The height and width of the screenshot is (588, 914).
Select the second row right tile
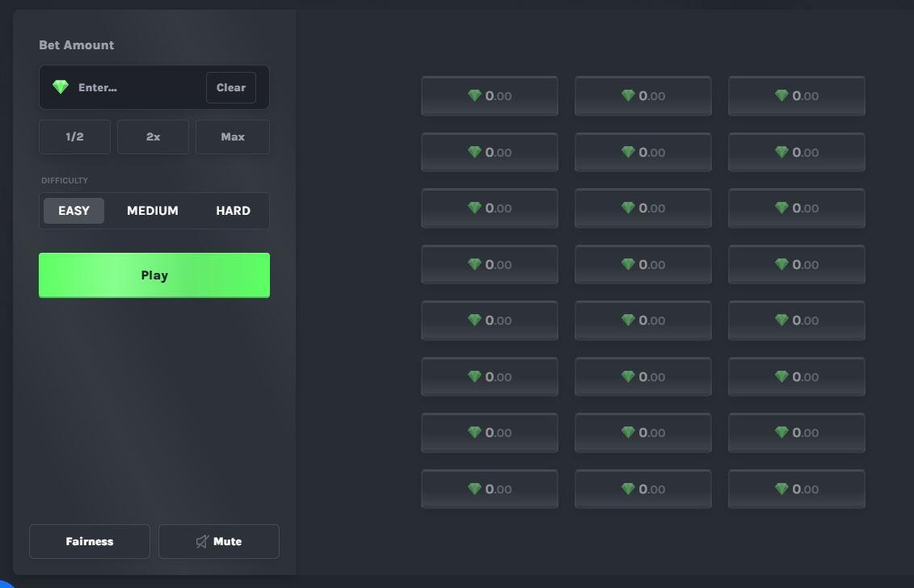pos(796,153)
